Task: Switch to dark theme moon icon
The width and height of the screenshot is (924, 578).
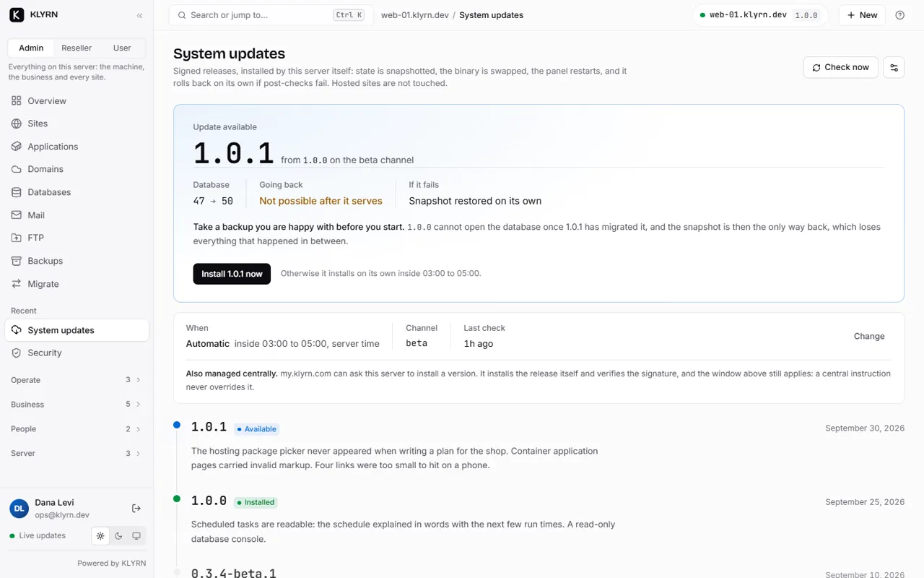Action: click(x=118, y=536)
